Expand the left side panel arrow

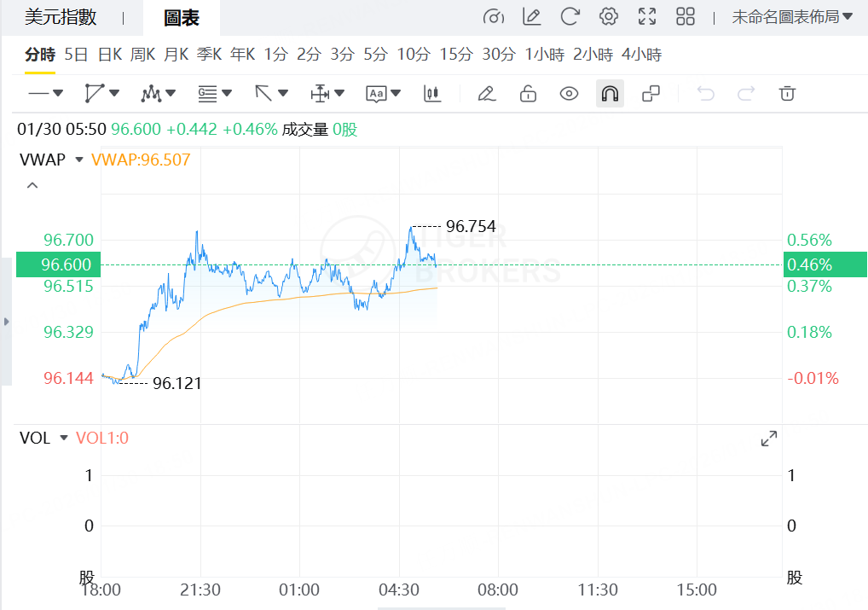[6, 322]
